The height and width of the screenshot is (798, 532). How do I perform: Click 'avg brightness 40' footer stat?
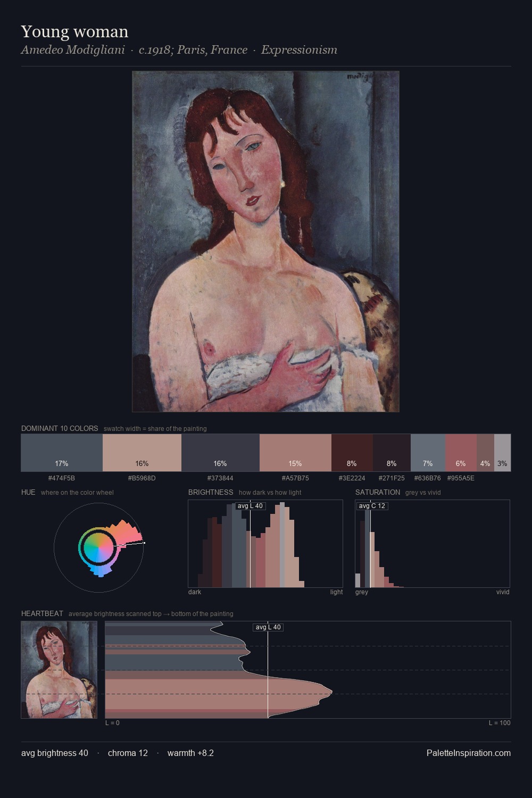[x=55, y=753]
